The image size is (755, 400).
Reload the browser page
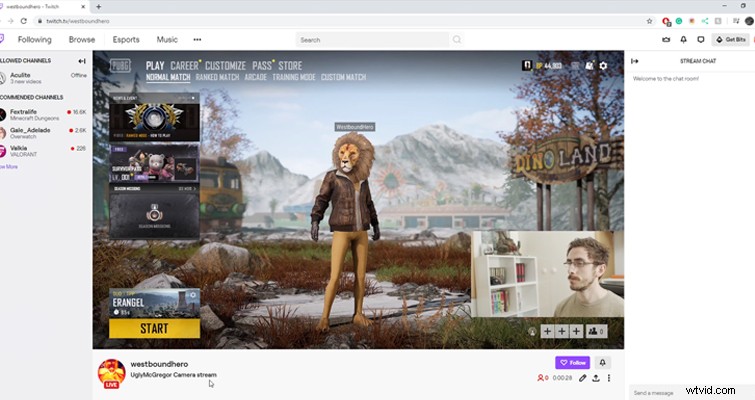[24, 21]
